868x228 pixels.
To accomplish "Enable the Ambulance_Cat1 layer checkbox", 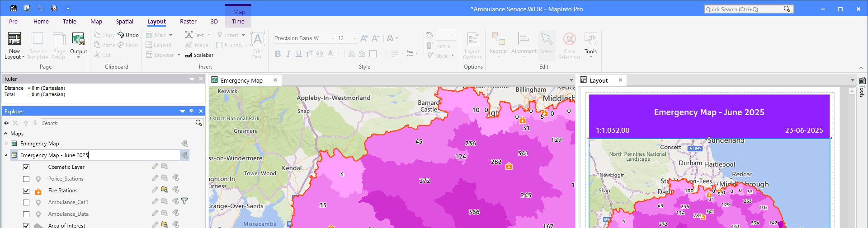I will click(26, 202).
